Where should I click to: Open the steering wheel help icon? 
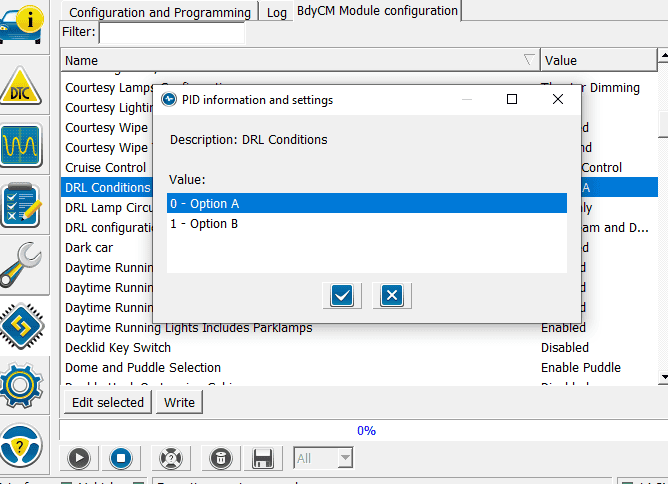(20, 446)
